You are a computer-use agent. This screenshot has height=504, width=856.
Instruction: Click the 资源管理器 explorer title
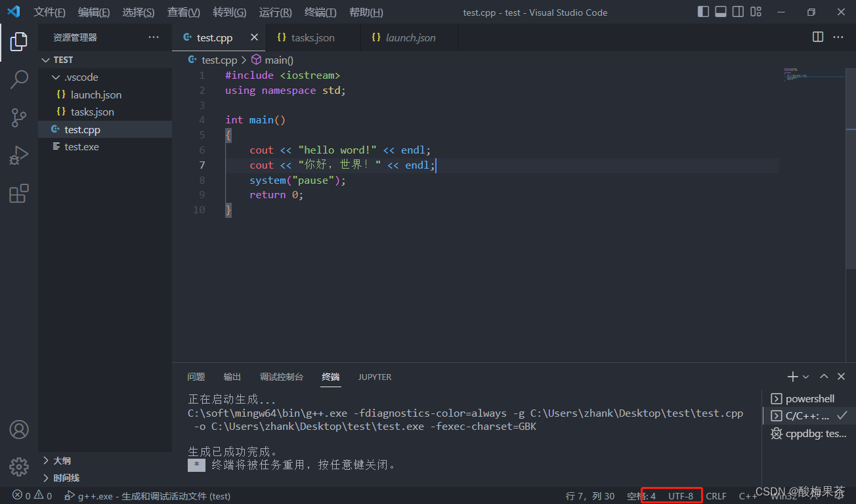pos(75,37)
